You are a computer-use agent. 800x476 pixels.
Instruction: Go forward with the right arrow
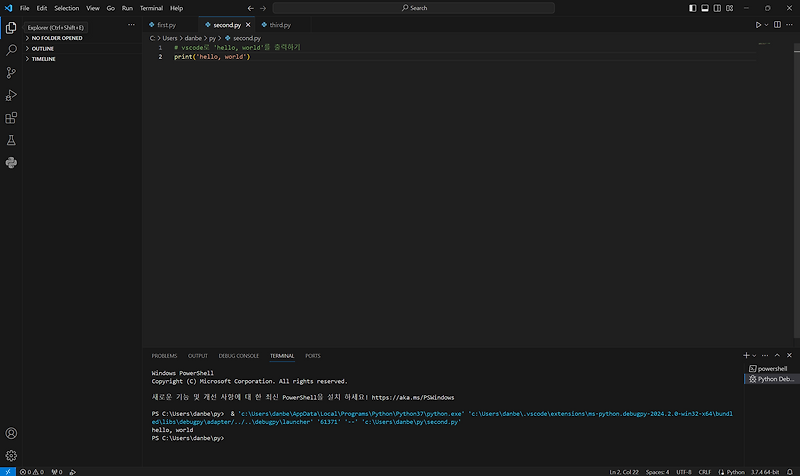263,8
